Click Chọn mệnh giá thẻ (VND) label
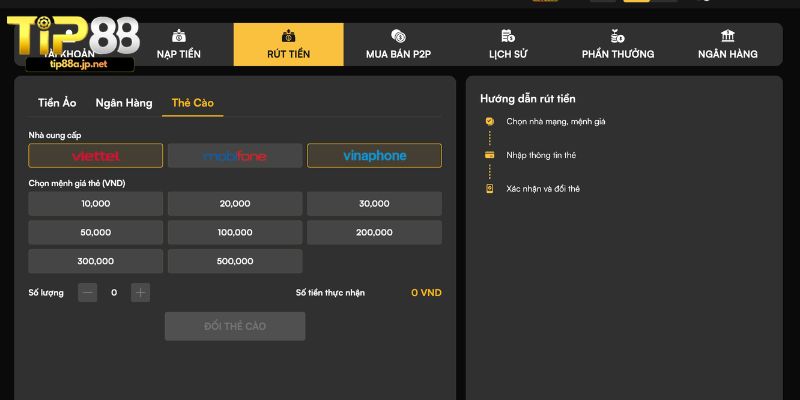The width and height of the screenshot is (800, 400). [77, 183]
